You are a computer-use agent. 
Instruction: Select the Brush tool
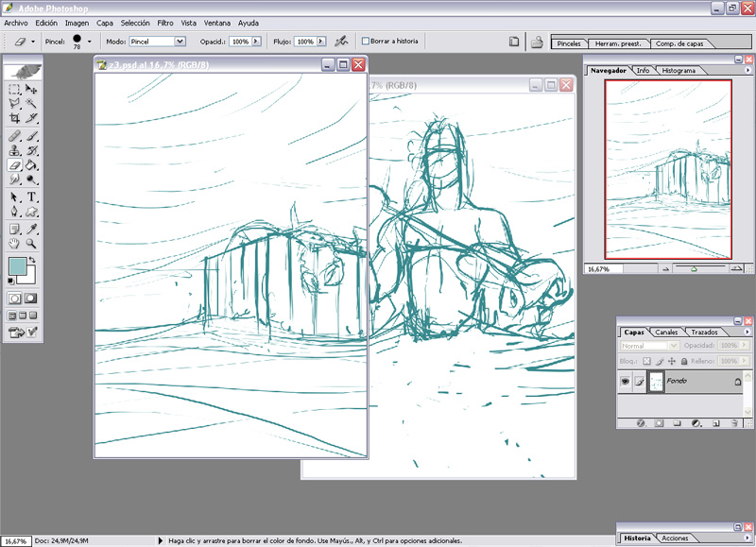pos(31,136)
